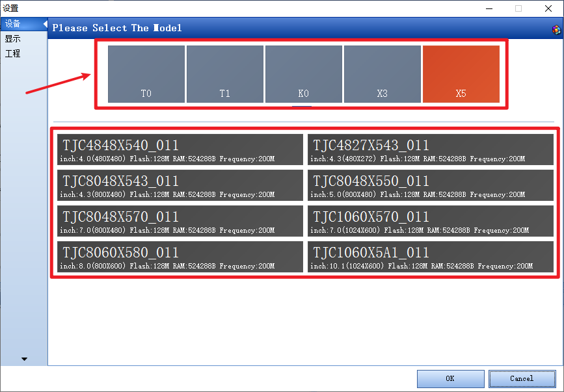This screenshot has width=564, height=392.
Task: Choose model TJC1060X5A1_011
Action: click(x=431, y=257)
